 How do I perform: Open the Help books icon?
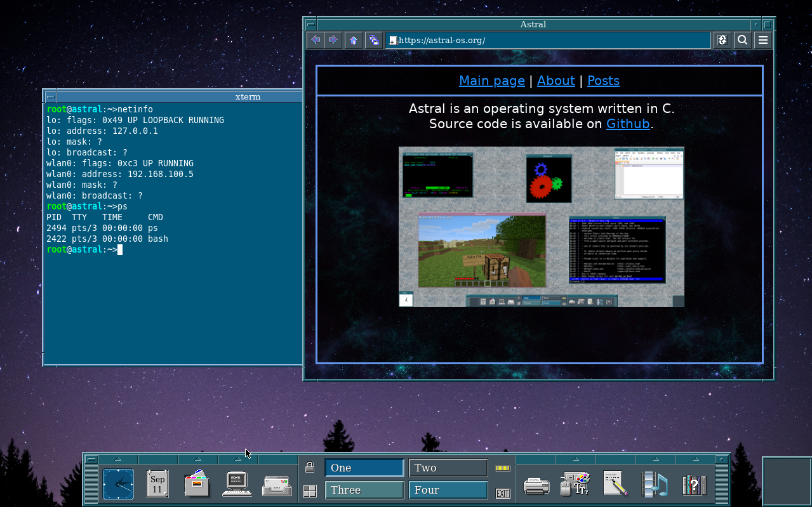(x=695, y=485)
